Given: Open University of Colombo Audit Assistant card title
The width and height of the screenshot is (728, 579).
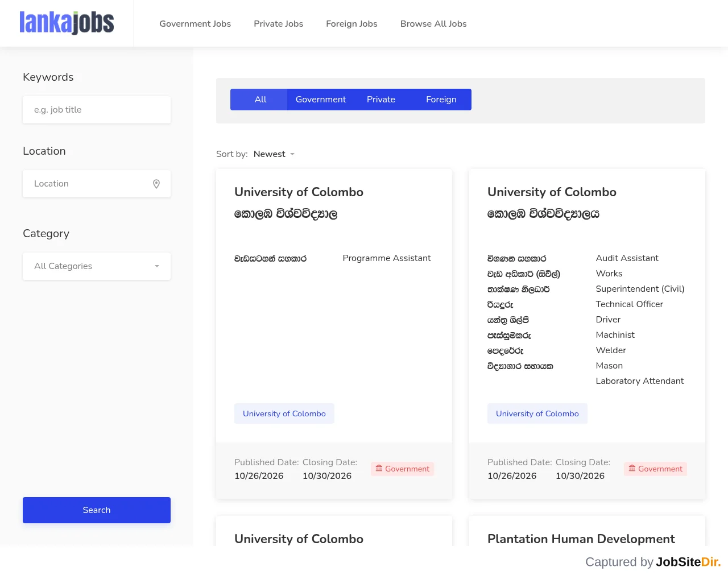Looking at the screenshot, I should click(x=552, y=192).
